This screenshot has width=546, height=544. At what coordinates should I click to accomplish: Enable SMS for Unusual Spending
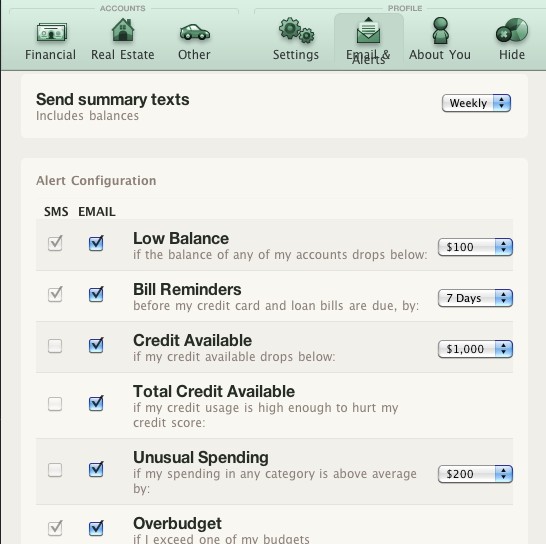tap(55, 470)
